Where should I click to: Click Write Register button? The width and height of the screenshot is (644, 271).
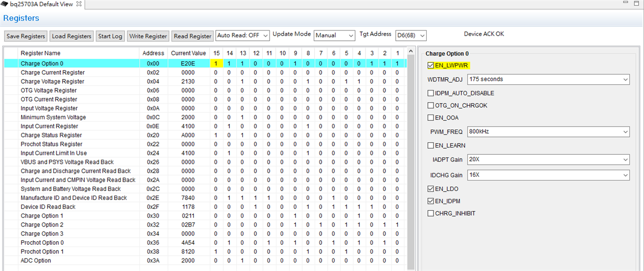(x=148, y=36)
